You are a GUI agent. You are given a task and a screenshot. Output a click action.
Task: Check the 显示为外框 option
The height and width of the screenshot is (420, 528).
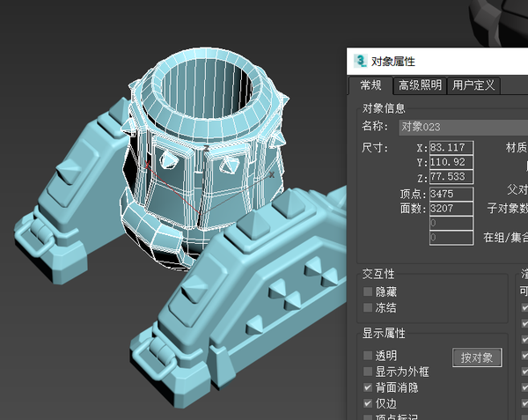[368, 372]
